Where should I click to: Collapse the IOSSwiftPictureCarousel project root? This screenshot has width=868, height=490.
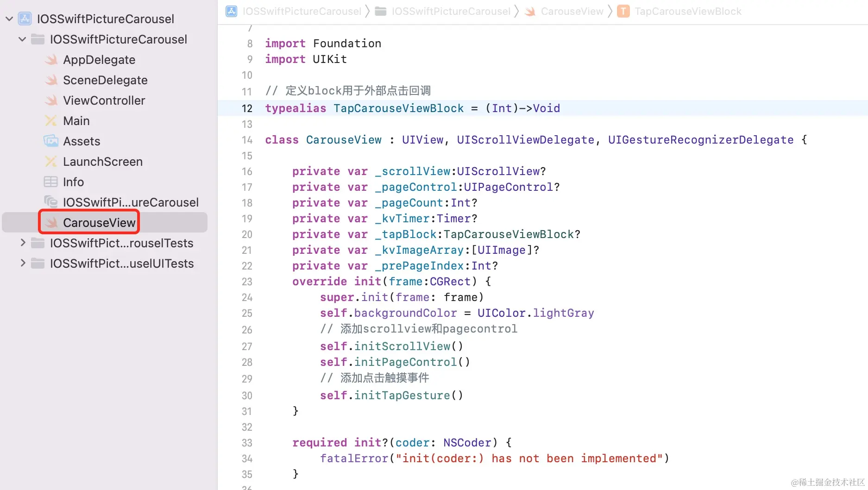pos(9,19)
